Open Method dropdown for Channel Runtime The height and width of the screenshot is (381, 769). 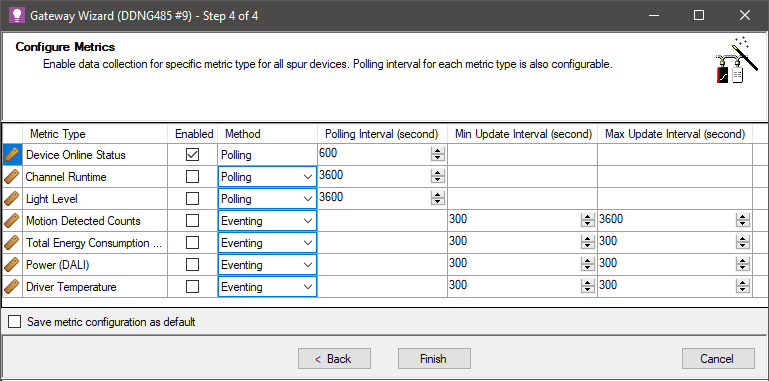tap(267, 177)
